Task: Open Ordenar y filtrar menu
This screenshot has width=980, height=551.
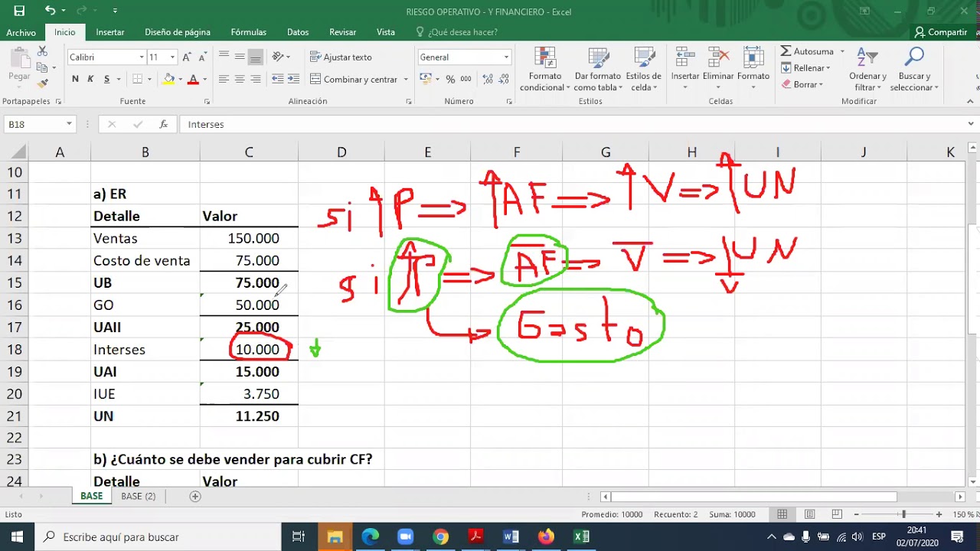Action: pyautogui.click(x=867, y=70)
